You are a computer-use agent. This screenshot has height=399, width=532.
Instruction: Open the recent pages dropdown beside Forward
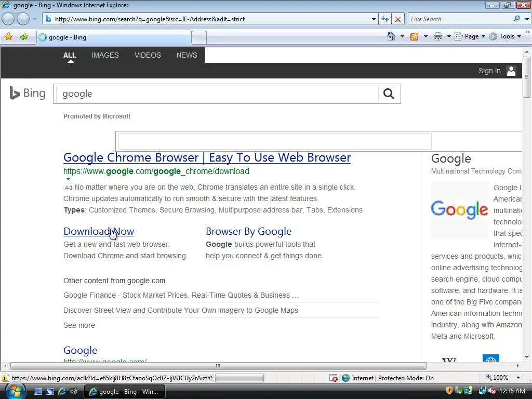[35, 19]
